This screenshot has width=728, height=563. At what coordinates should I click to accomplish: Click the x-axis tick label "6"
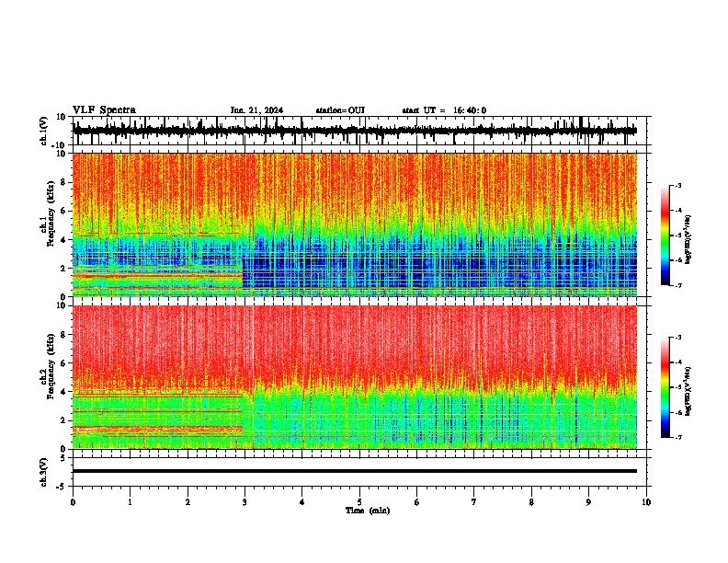tap(417, 502)
